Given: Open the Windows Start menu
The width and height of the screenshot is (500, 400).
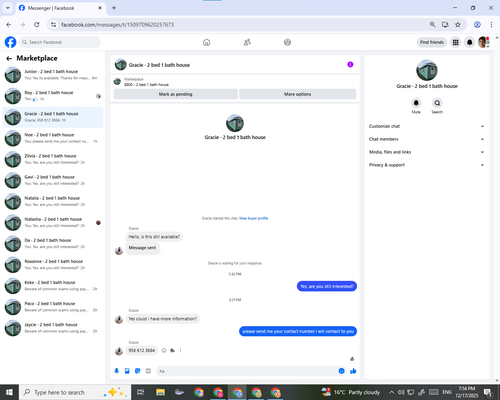Looking at the screenshot, I should click(x=9, y=392).
